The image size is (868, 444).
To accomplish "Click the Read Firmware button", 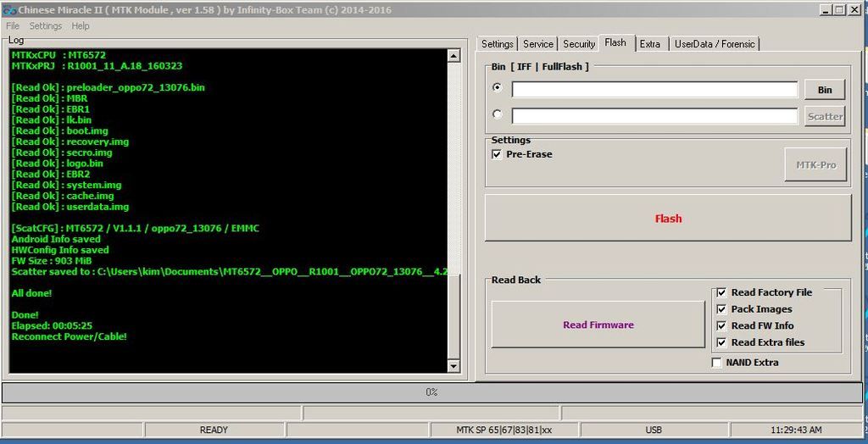I will (598, 325).
